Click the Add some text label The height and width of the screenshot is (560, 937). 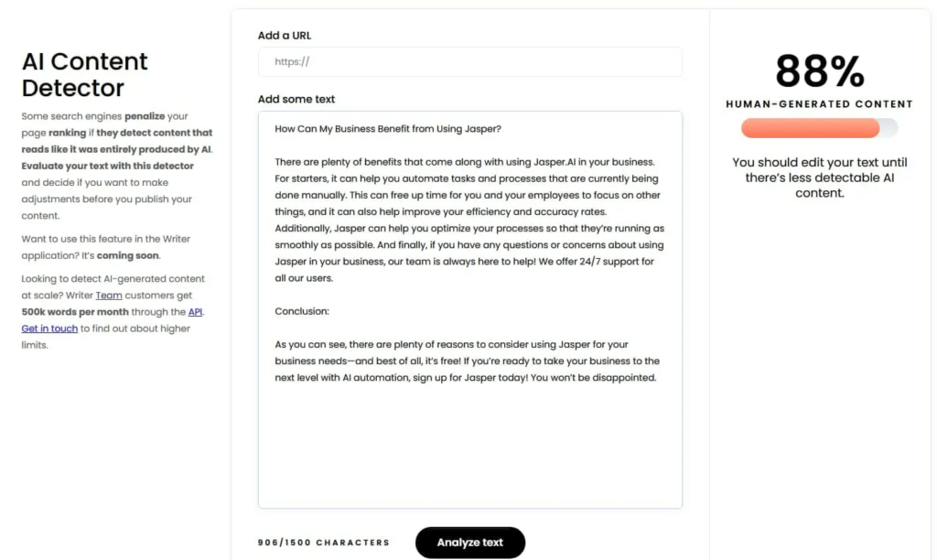296,98
